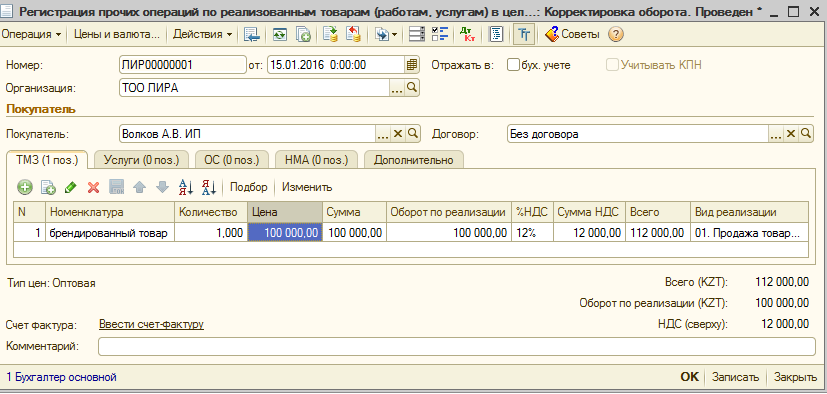Open the date calendar picker

412,65
